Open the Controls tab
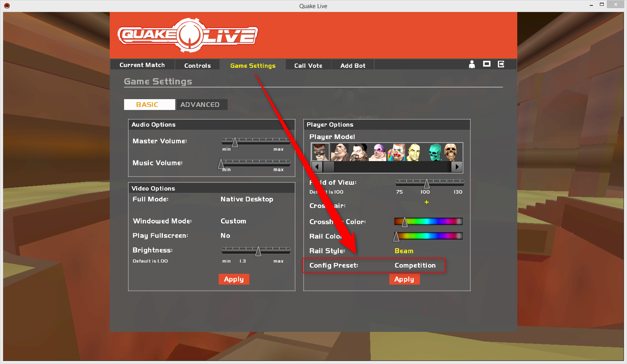627x364 pixels. tap(197, 65)
